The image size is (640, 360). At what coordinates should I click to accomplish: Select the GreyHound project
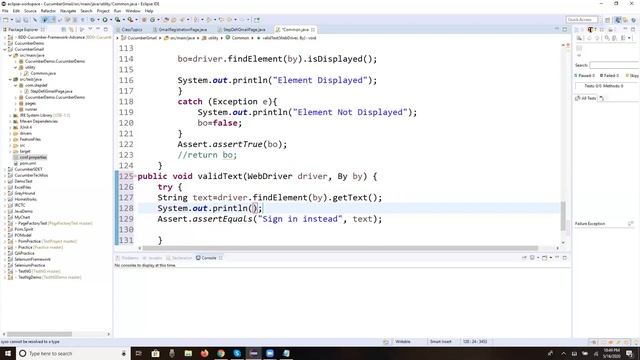point(24,193)
